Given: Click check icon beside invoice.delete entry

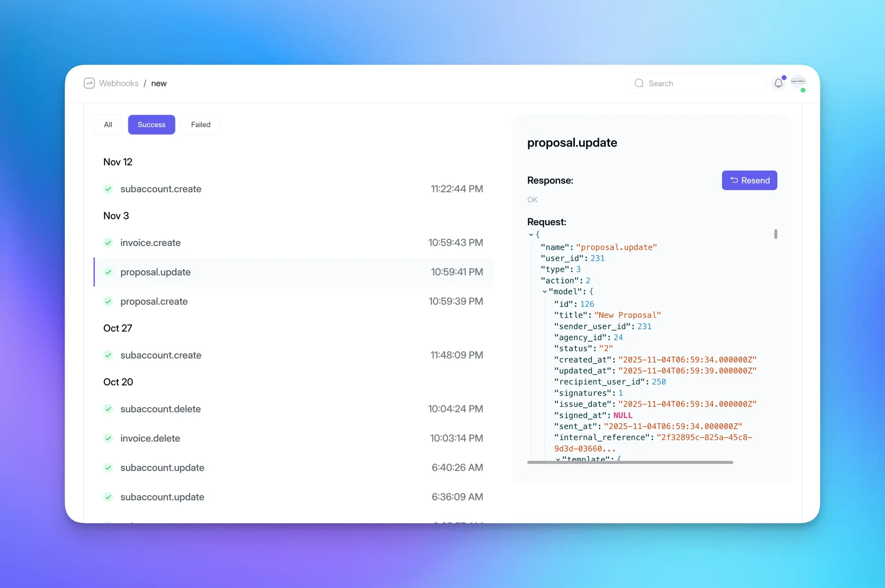Looking at the screenshot, I should 108,438.
